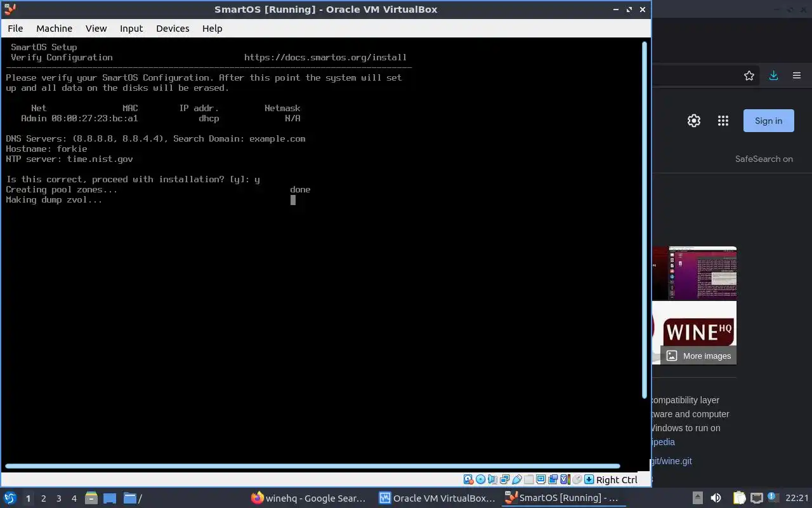Open the root folder launcher
Image resolution: width=812 pixels, height=508 pixels.
pos(132,498)
